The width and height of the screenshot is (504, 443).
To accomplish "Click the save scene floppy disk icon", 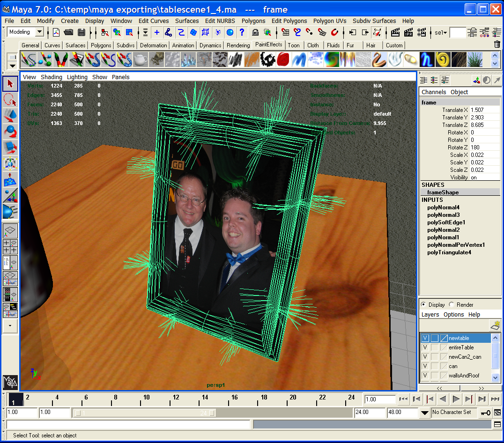I will pyautogui.click(x=81, y=32).
